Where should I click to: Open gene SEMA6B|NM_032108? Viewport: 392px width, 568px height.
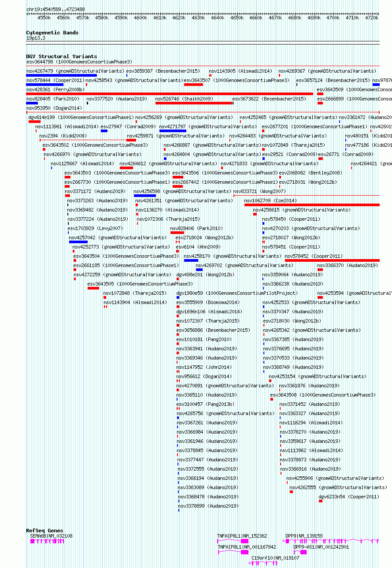(52, 536)
